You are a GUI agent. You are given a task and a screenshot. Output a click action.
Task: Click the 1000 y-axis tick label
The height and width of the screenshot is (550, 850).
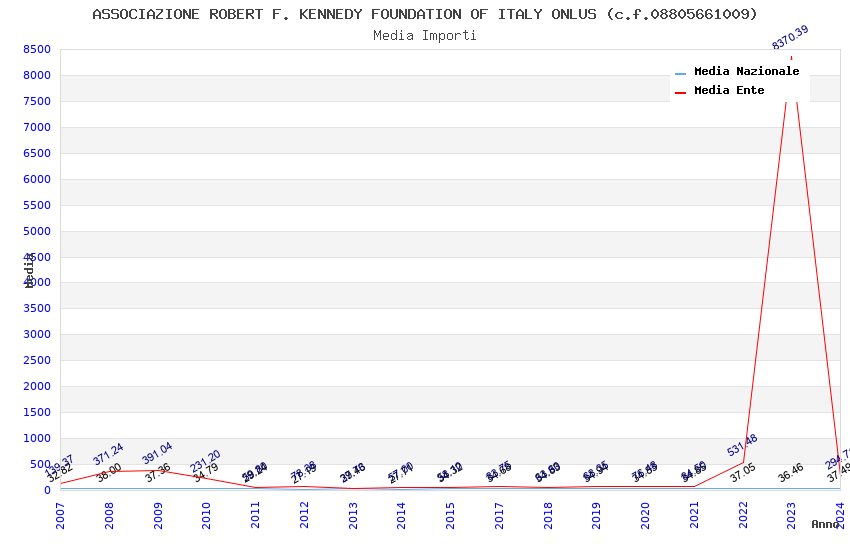(37, 438)
